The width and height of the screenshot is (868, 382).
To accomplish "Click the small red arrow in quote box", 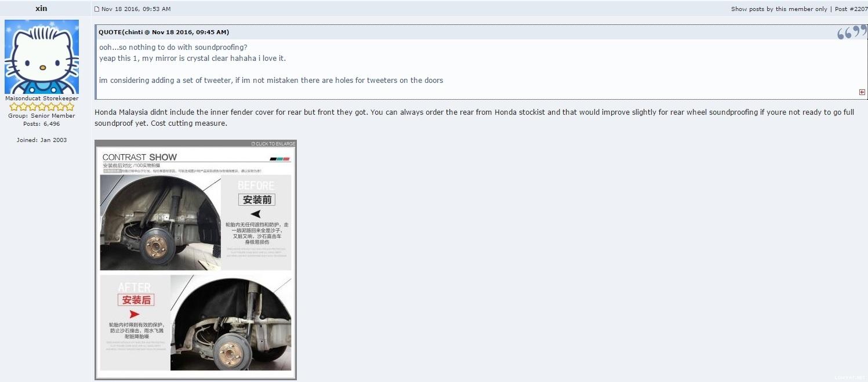I will click(x=862, y=92).
